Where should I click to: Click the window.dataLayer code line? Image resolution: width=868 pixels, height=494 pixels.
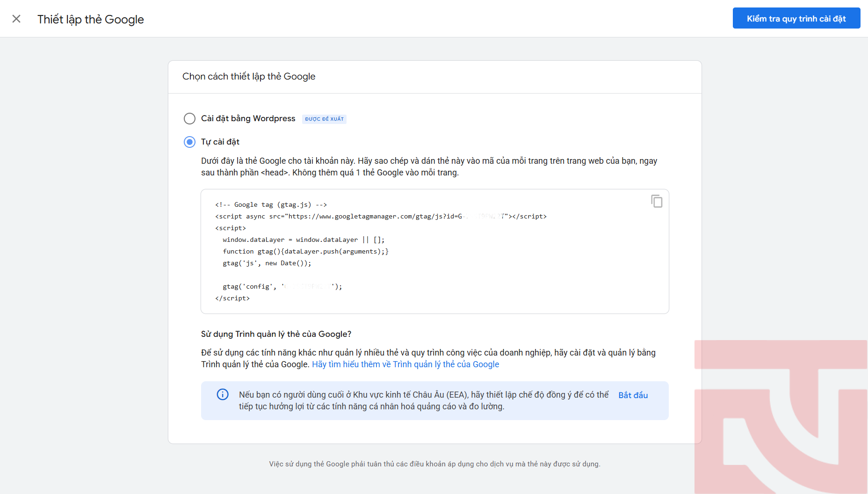[x=304, y=240]
